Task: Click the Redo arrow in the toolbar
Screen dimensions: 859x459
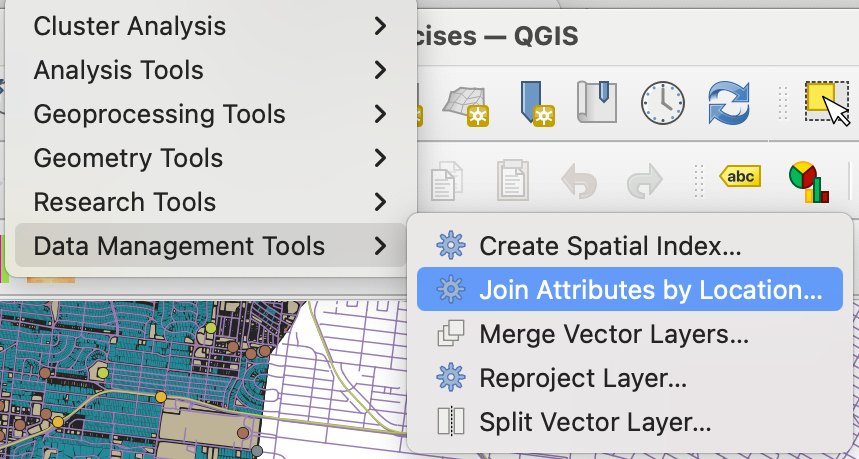Action: click(645, 181)
